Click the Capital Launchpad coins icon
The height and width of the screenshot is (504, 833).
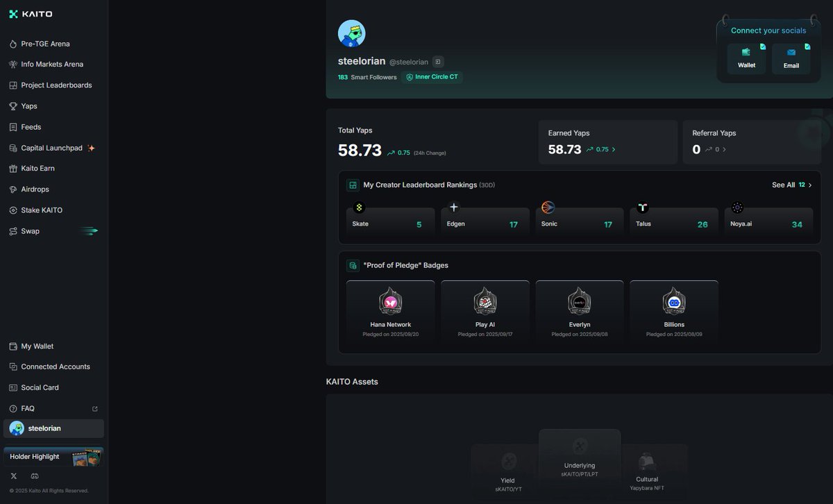13,148
